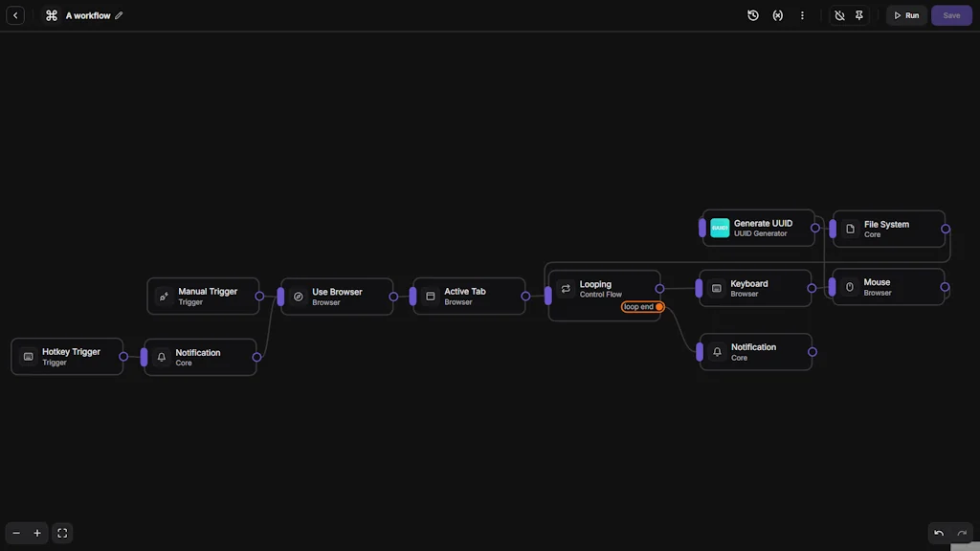Click the redo arrow at bottom right

961,533
